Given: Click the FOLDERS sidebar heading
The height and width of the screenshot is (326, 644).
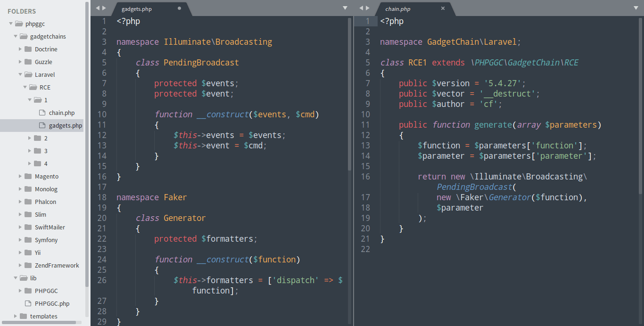Looking at the screenshot, I should tap(22, 11).
